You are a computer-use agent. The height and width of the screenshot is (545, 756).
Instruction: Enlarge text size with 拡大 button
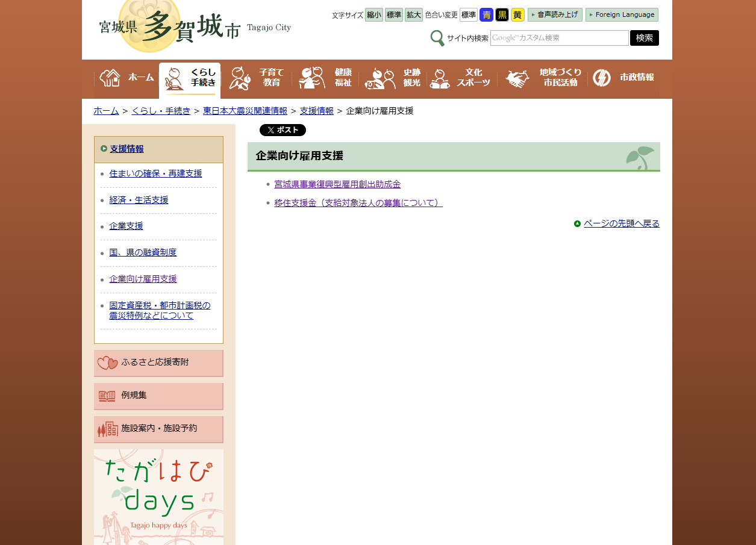(x=414, y=15)
